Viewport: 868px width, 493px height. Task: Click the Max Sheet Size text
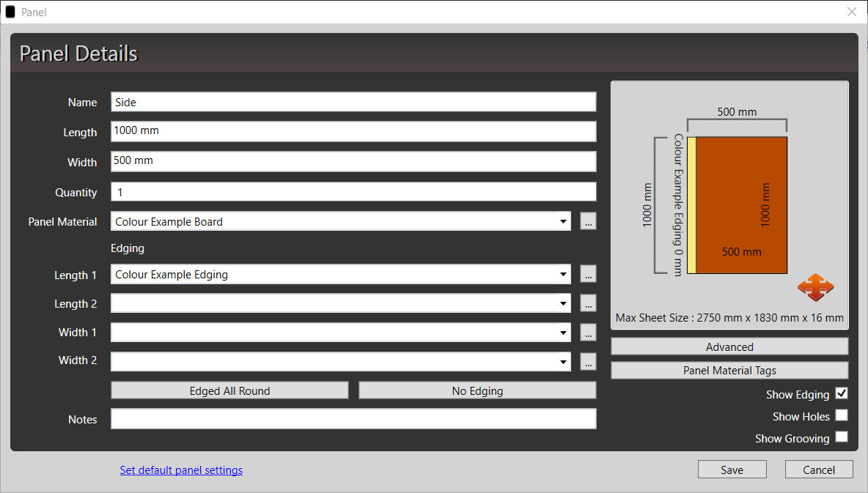tap(729, 318)
